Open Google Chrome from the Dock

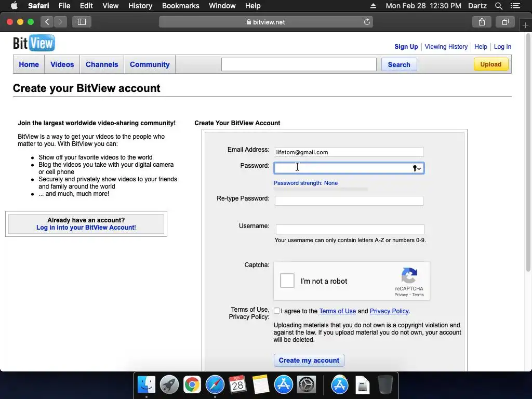pyautogui.click(x=192, y=385)
